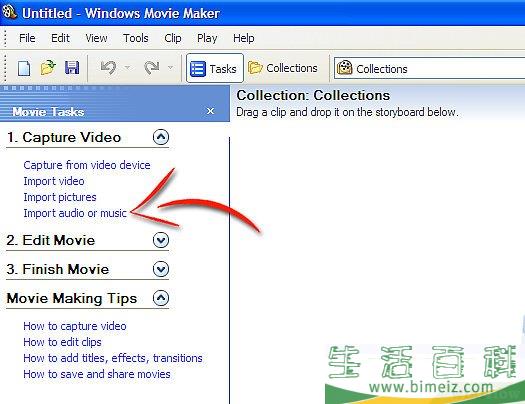Collapse the Movie Making Tips section

point(161,298)
